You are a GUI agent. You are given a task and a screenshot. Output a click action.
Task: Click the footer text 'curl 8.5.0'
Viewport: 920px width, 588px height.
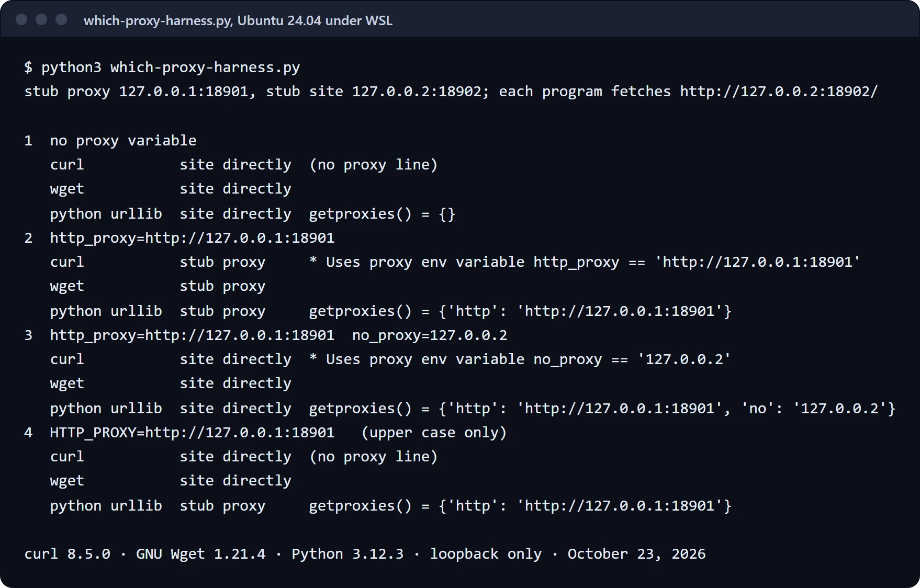(68, 554)
